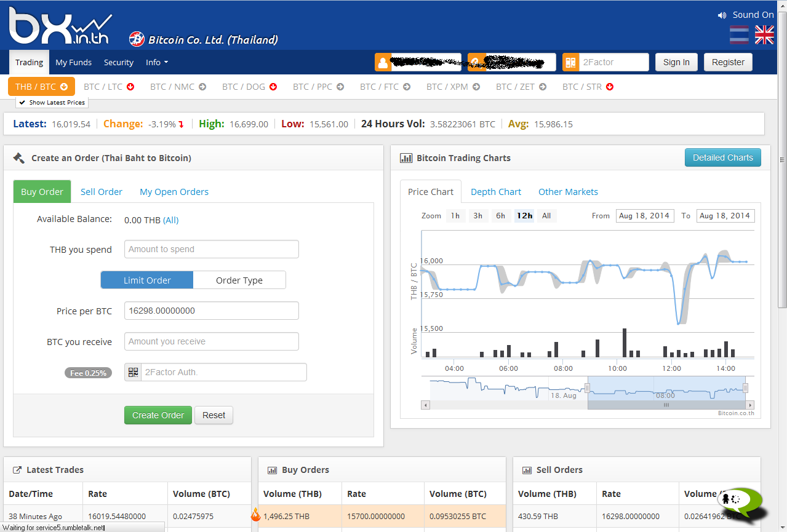
Task: Click the red arrow next to BTC / LTC
Action: [130, 87]
